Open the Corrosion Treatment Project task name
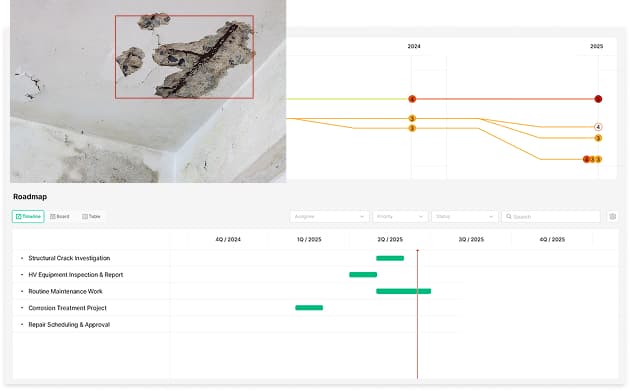Screen dimensions: 630x391 coord(68,308)
